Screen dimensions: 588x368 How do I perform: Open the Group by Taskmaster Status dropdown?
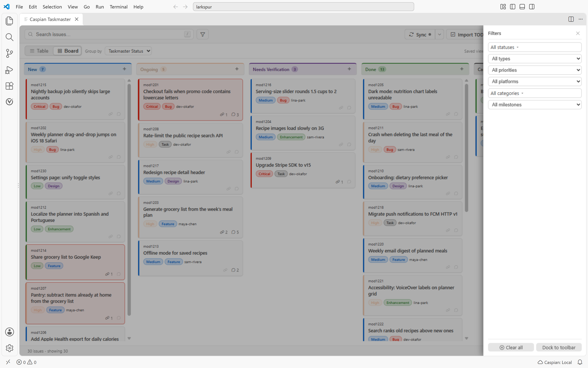[x=128, y=51]
